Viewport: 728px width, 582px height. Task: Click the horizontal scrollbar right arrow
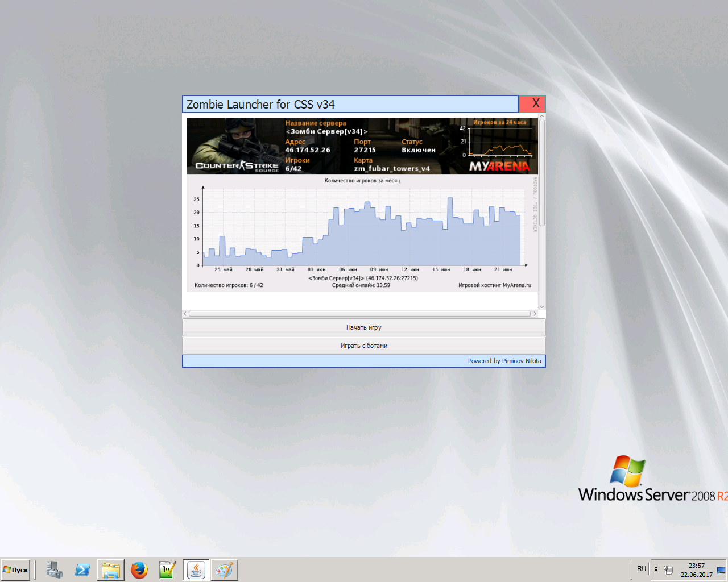tap(535, 314)
